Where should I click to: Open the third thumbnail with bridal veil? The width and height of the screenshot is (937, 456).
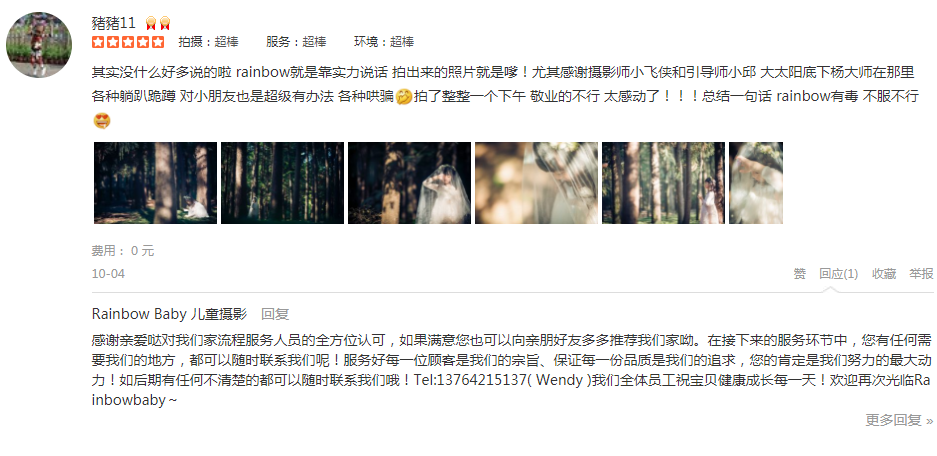[409, 183]
